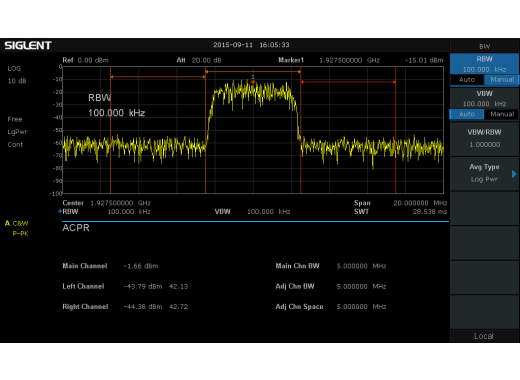Click the ACPR measurement heading
520x380 pixels.
pos(76,228)
